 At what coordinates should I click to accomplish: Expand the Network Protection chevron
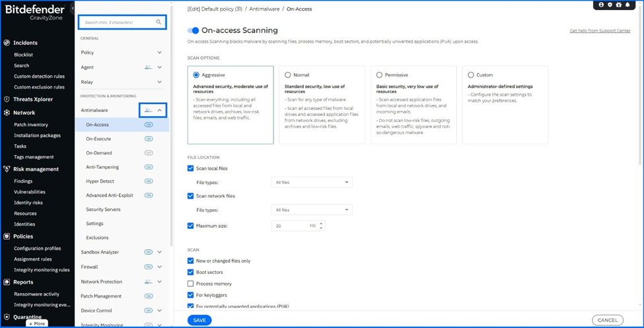click(160, 282)
